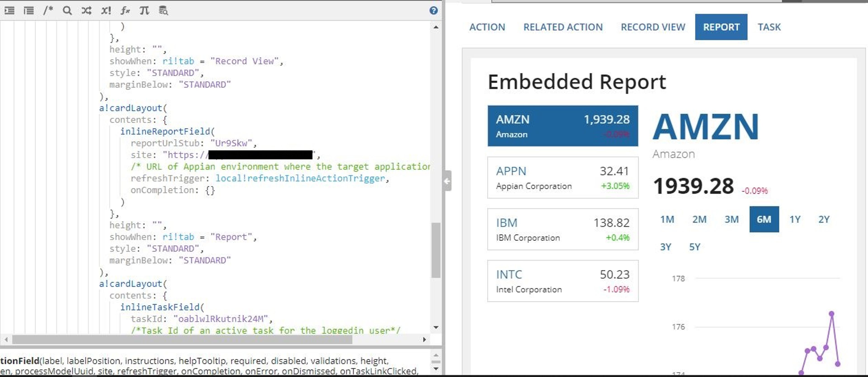The width and height of the screenshot is (868, 377).
Task: Click the highest data point on the chart
Action: pos(831,314)
